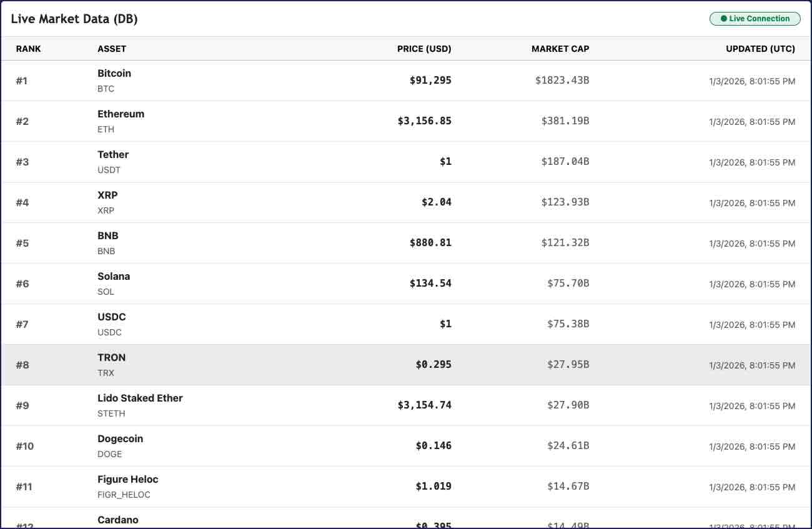Click the Updated (UTC) column header
Viewport: 812px width, 529px height.
pyautogui.click(x=760, y=49)
